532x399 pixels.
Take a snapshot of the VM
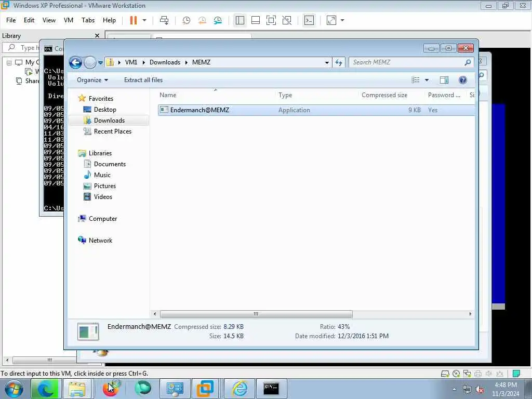[x=187, y=20]
